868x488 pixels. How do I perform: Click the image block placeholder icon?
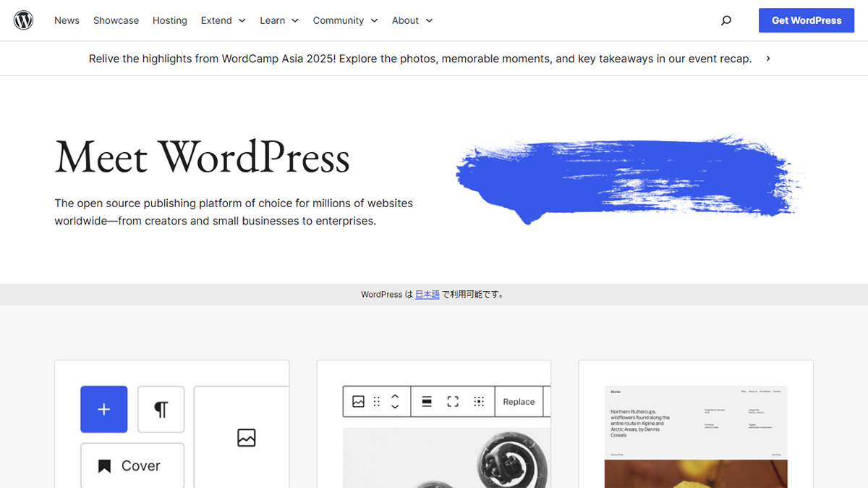point(247,437)
